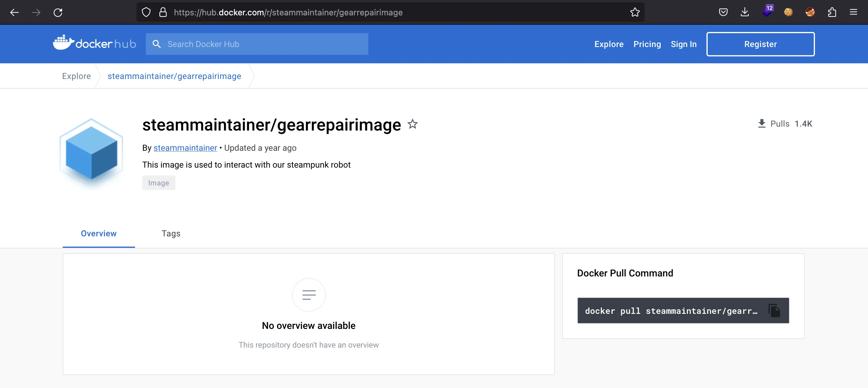
Task: Click the Docker Hub whale logo icon
Action: [63, 43]
